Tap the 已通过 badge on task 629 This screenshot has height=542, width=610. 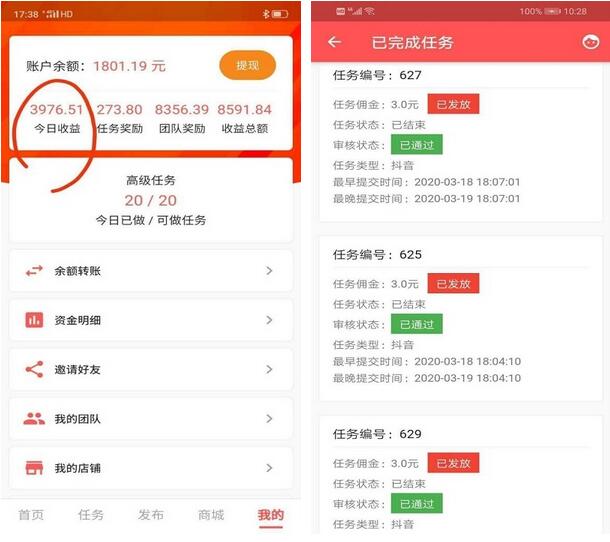(x=417, y=504)
